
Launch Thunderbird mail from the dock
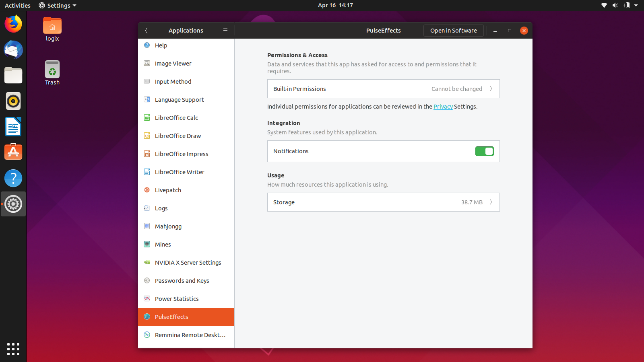pyautogui.click(x=13, y=50)
